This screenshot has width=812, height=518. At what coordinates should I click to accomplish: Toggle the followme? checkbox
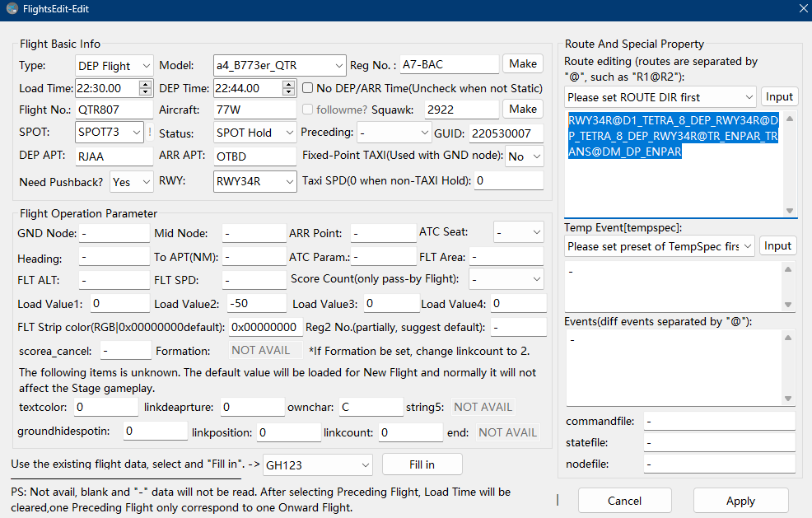coord(308,110)
